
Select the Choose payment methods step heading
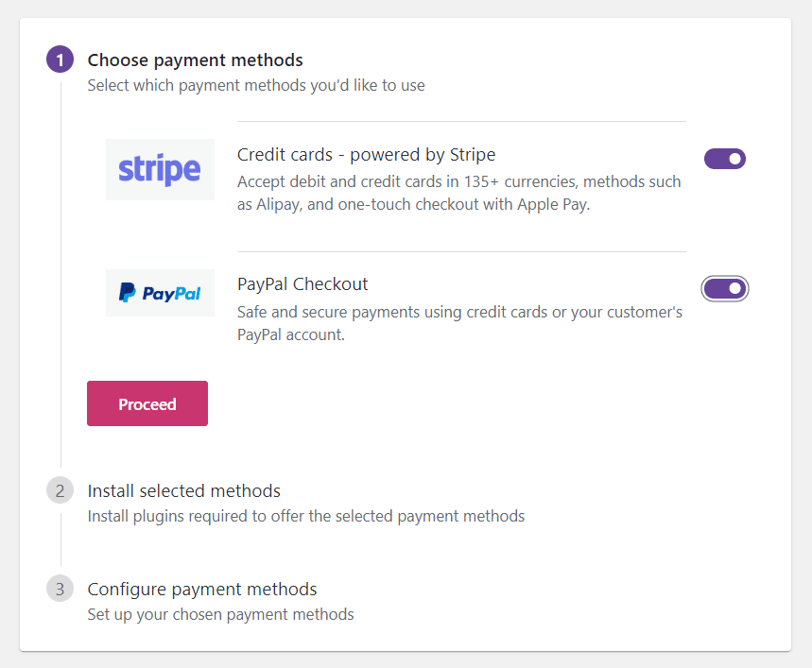pos(196,60)
